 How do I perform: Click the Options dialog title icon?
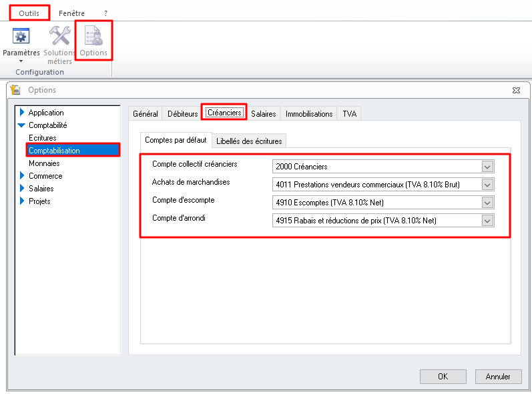15,90
